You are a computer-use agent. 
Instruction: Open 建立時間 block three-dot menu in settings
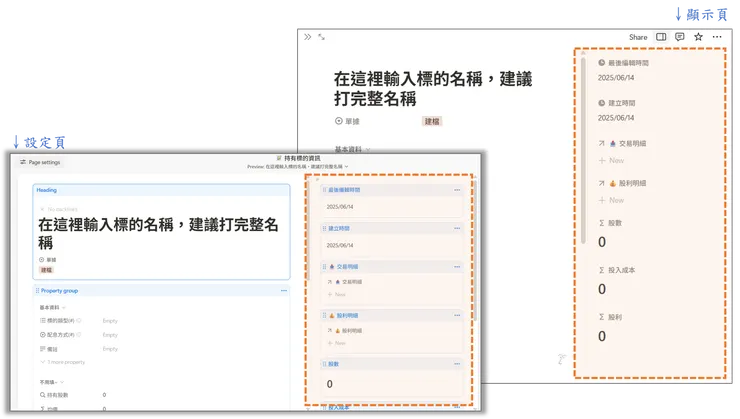click(457, 228)
